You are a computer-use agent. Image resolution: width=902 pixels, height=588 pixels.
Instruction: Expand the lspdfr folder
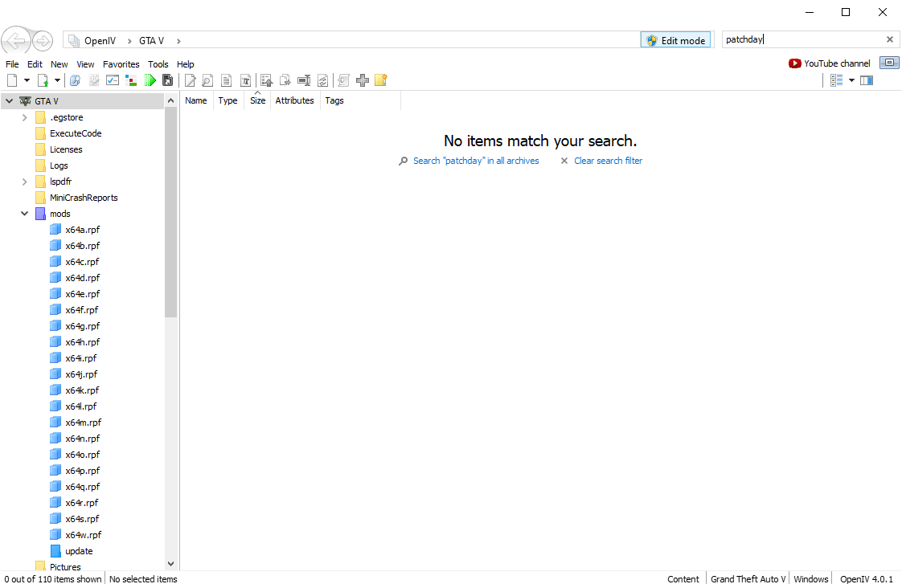24,182
